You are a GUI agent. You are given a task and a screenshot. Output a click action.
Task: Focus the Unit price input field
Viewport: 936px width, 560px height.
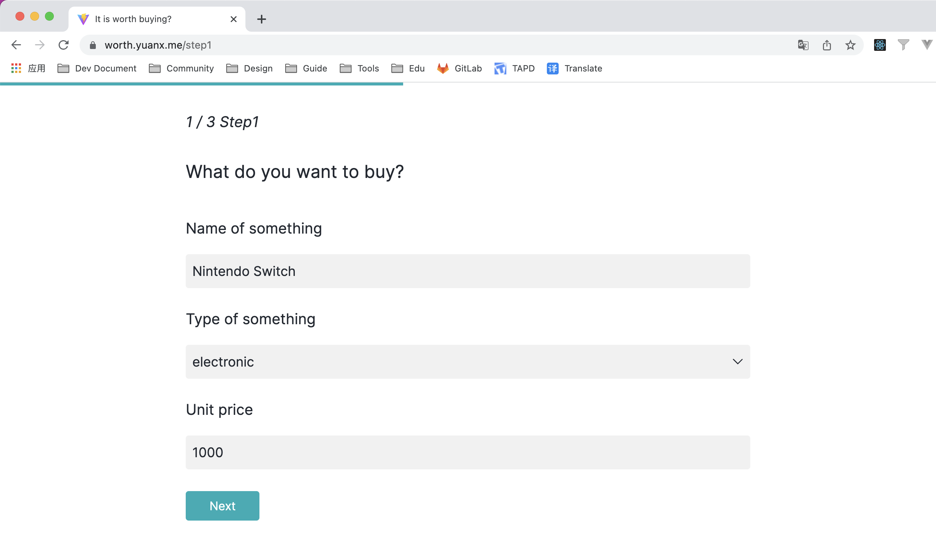point(468,452)
